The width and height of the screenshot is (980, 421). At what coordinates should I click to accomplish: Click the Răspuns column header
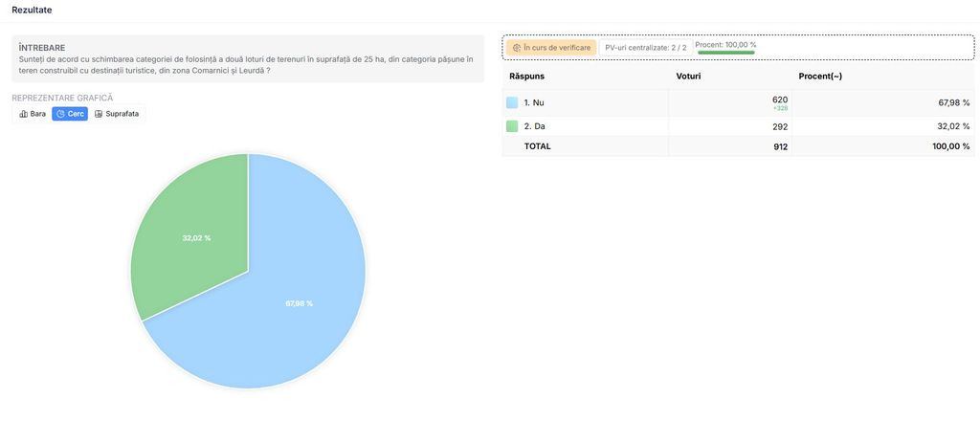527,76
